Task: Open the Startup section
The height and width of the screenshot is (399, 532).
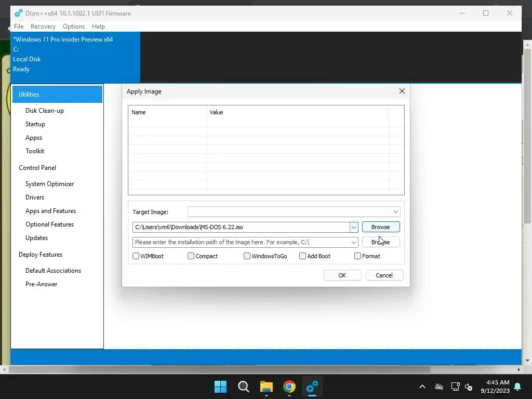Action: [x=35, y=124]
